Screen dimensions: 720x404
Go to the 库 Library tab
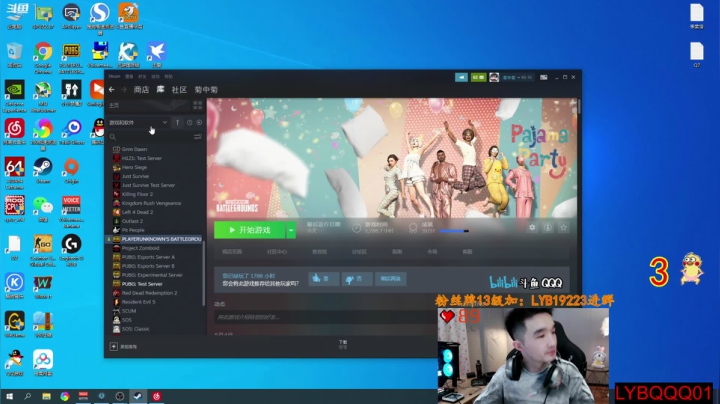coord(160,90)
